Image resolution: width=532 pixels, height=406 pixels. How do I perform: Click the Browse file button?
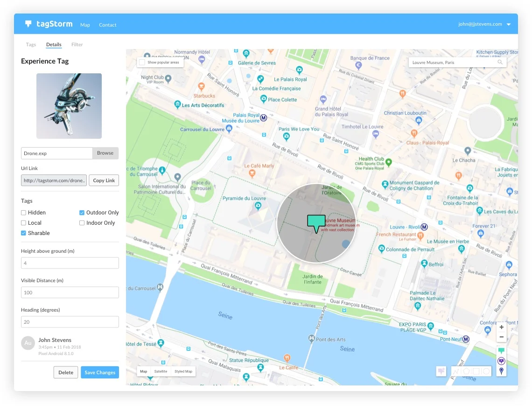pos(105,153)
